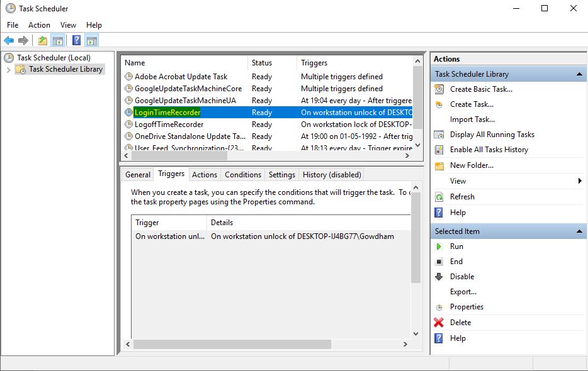
Task: Delete the selected task
Action: 439,322
